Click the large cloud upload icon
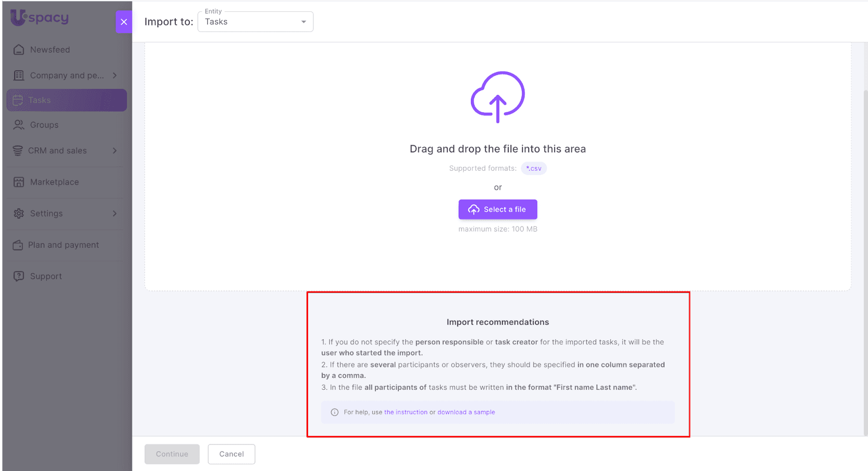 click(497, 97)
